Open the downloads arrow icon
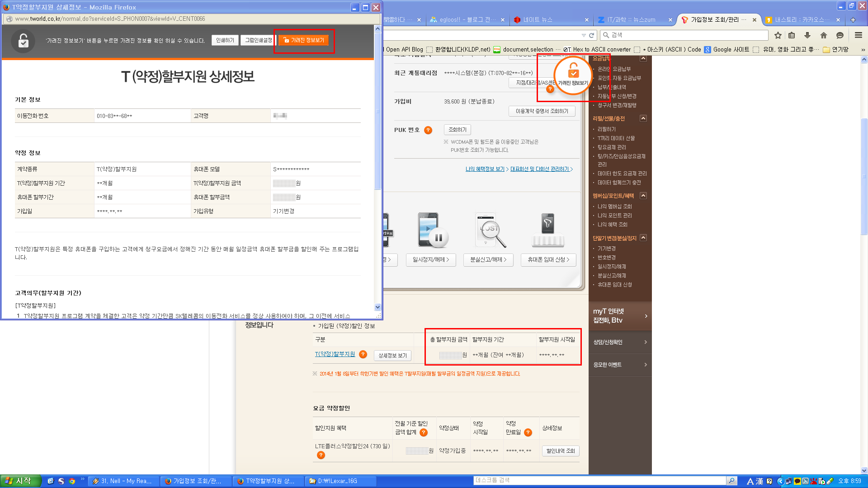Image resolution: width=868 pixels, height=488 pixels. tap(807, 35)
